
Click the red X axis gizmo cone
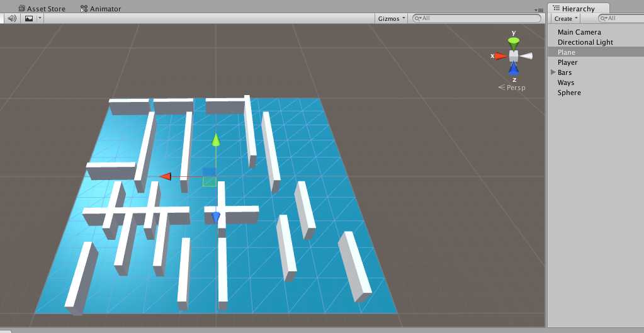click(x=500, y=56)
